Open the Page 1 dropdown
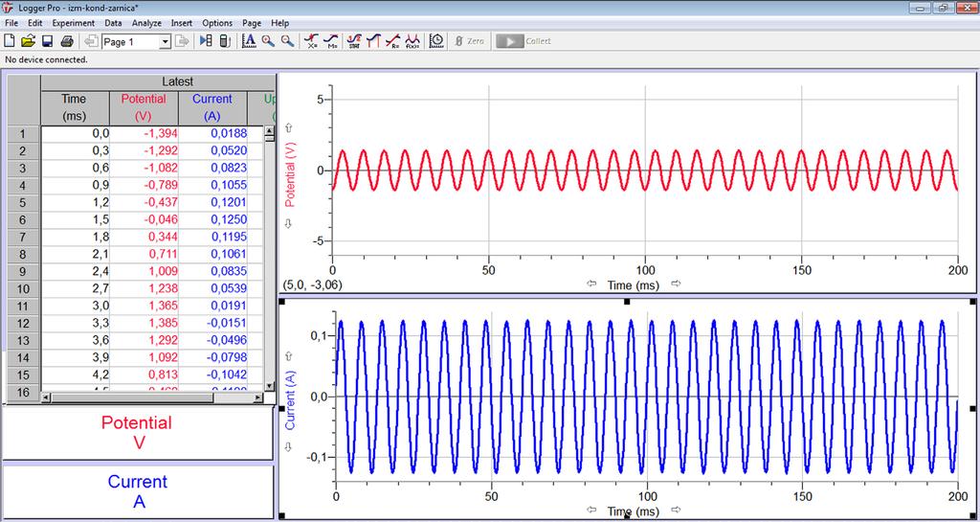This screenshot has height=522, width=980. click(165, 42)
